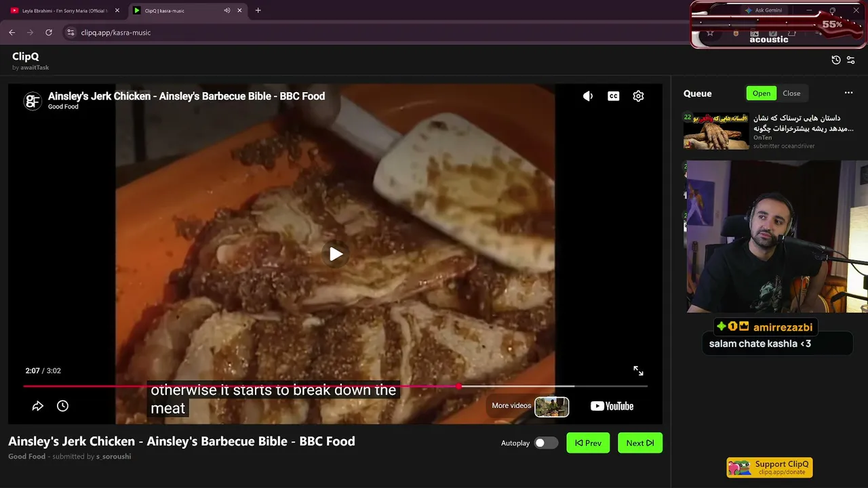Screen dimensions: 868x488
Task: Click submitter name s_soroushi
Action: [113, 456]
